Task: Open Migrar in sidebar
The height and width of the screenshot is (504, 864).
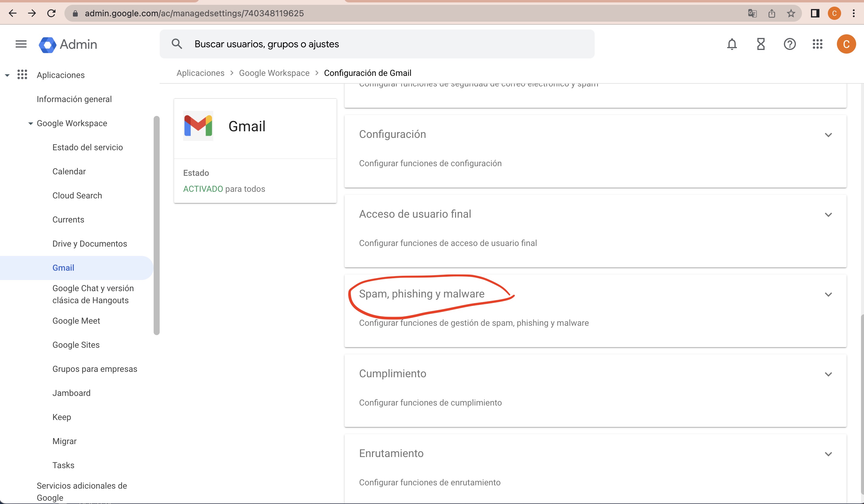Action: click(x=64, y=441)
